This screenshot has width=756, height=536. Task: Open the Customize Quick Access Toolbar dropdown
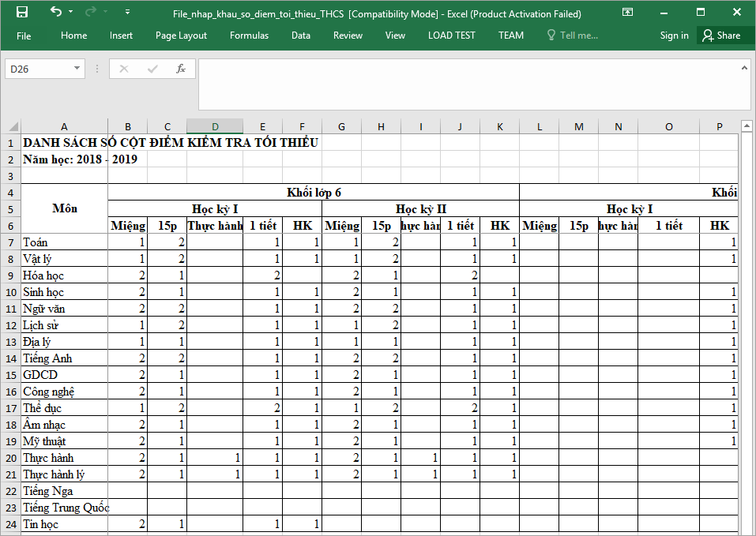point(128,13)
